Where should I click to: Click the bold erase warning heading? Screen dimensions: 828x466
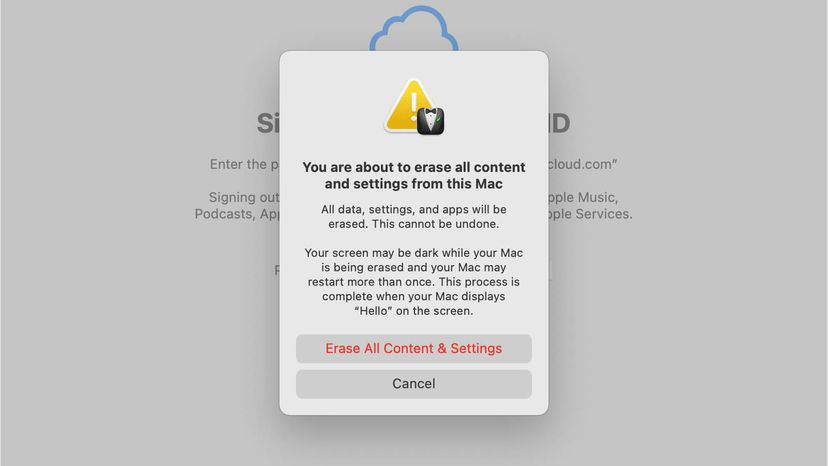(413, 175)
